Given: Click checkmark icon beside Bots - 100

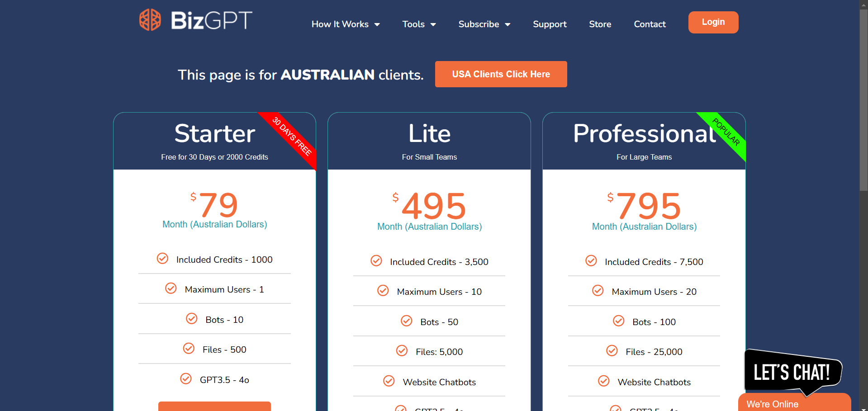Looking at the screenshot, I should pyautogui.click(x=619, y=321).
